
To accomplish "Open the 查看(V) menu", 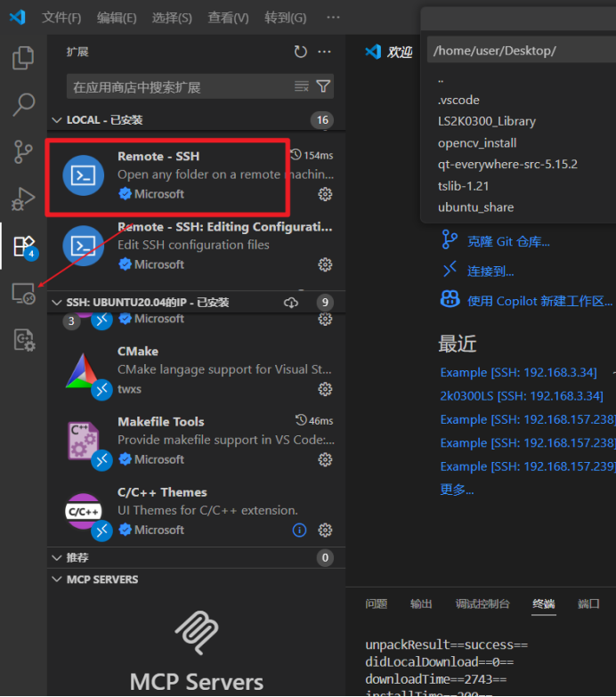I will point(229,18).
